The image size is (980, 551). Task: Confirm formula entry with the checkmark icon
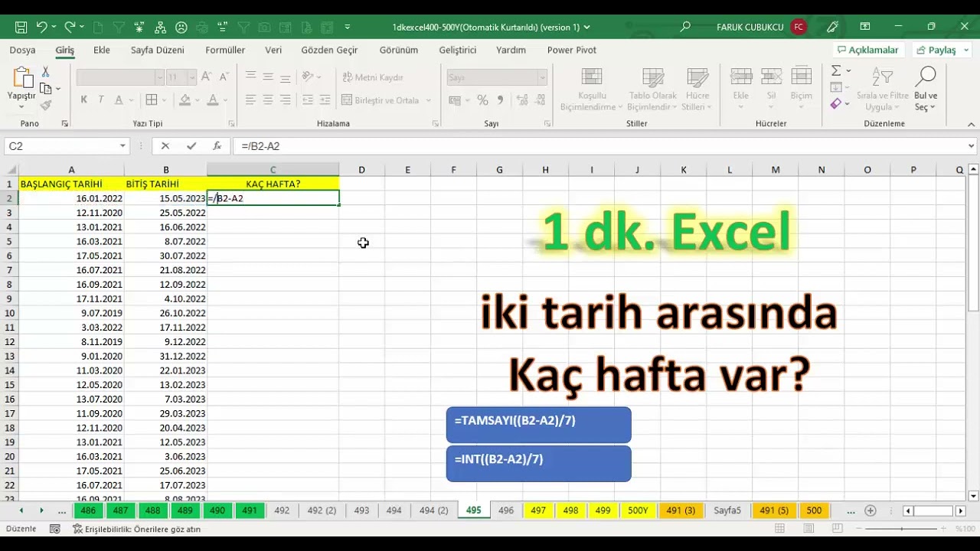[191, 146]
